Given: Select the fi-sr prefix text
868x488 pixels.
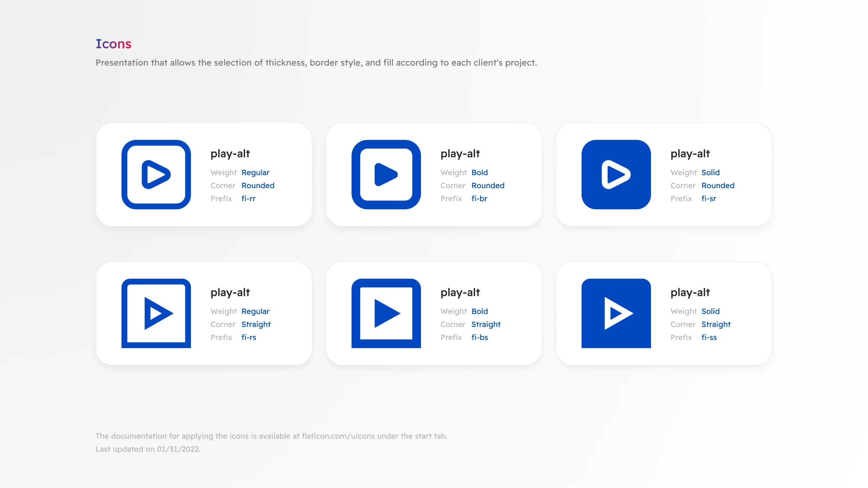Looking at the screenshot, I should (x=709, y=198).
